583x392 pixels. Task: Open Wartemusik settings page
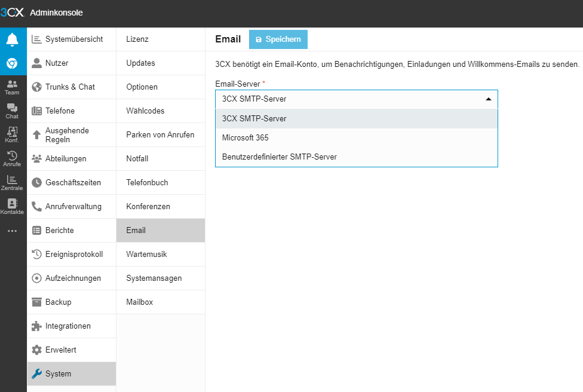(x=161, y=255)
